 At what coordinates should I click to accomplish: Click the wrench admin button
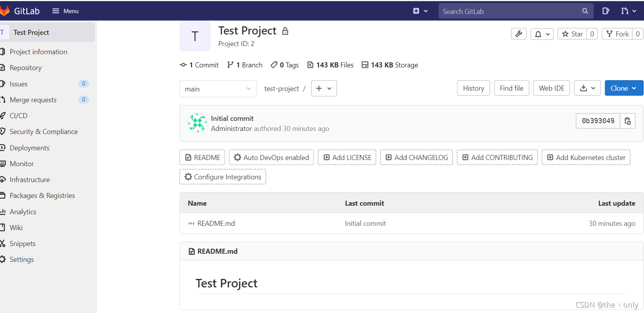tap(519, 34)
